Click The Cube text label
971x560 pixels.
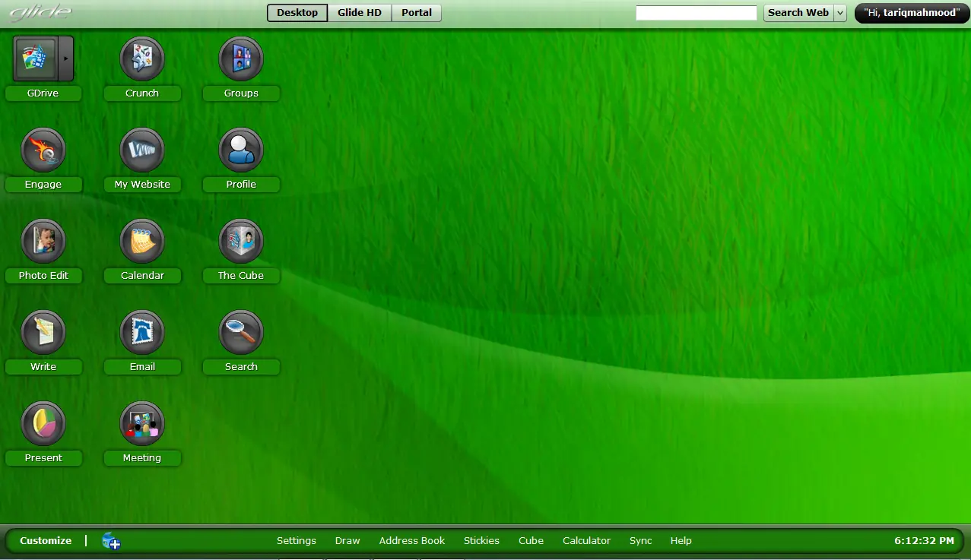point(241,276)
